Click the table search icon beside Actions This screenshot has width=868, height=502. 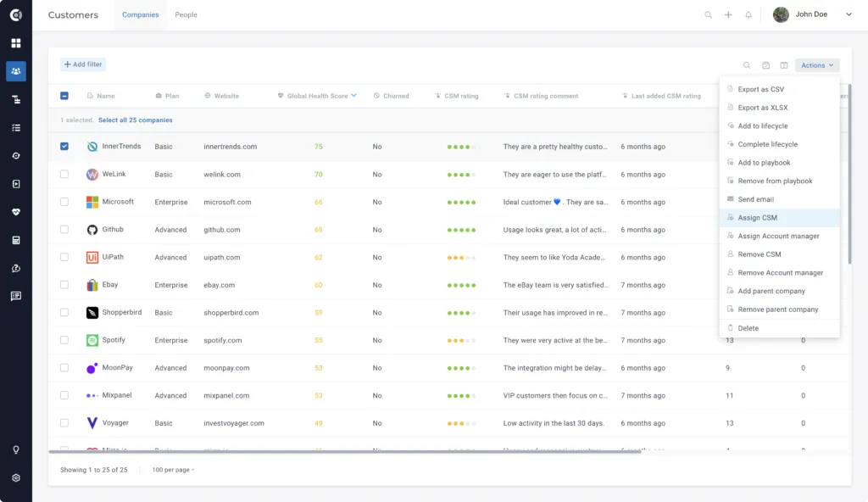tap(747, 65)
